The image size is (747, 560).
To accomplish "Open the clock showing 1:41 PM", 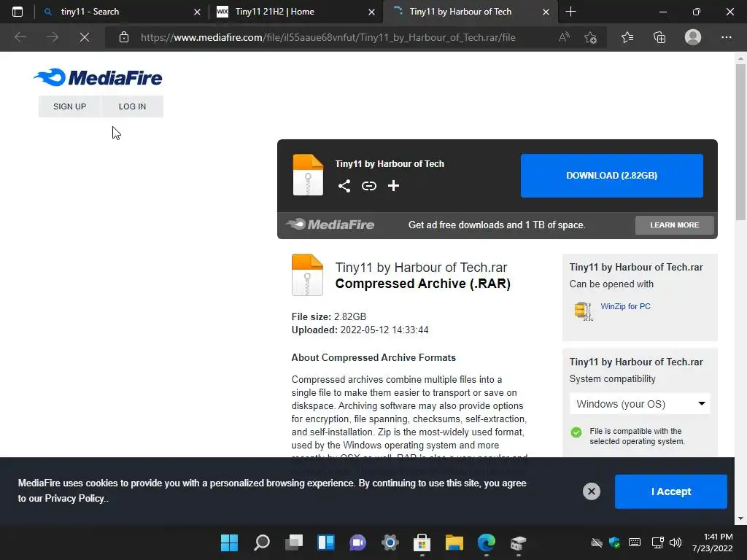I will (712, 542).
